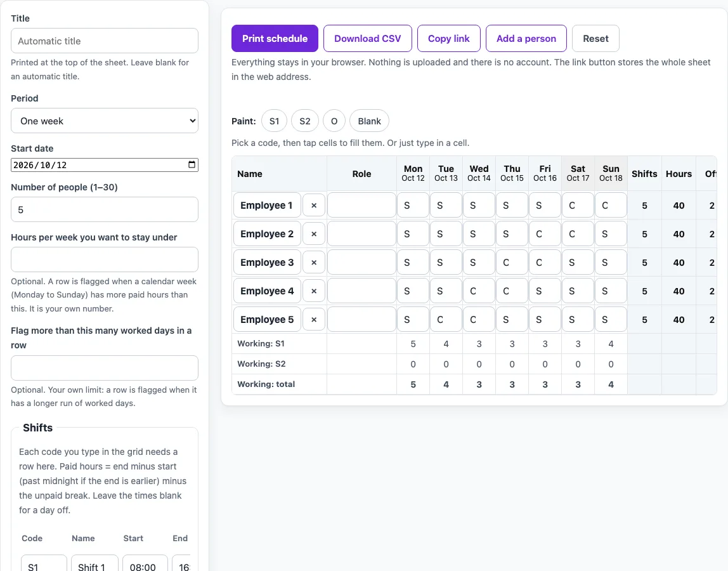The width and height of the screenshot is (728, 571).
Task: Click Employee 2's Friday Oct 16 cell
Action: (545, 233)
